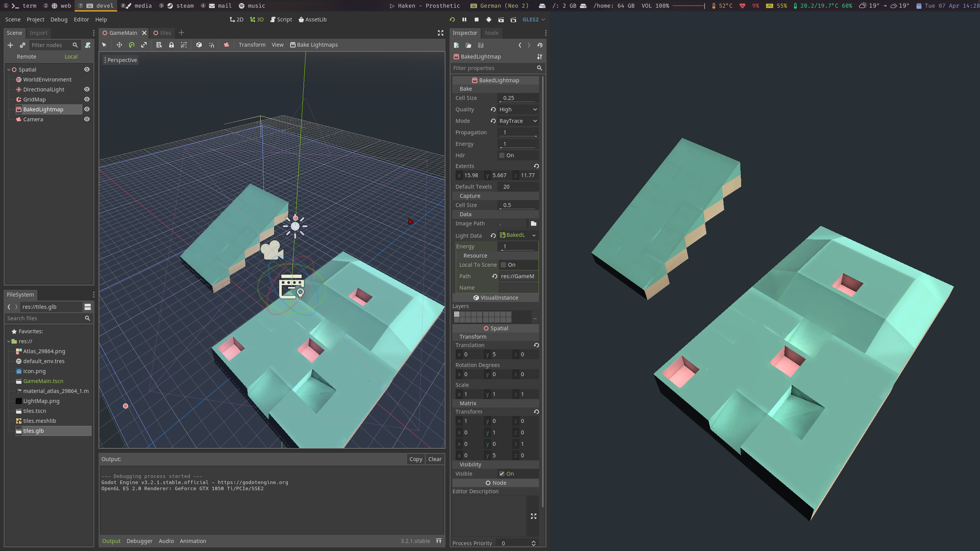The image size is (980, 551).
Task: Open the Quality dropdown
Action: pyautogui.click(x=518, y=109)
